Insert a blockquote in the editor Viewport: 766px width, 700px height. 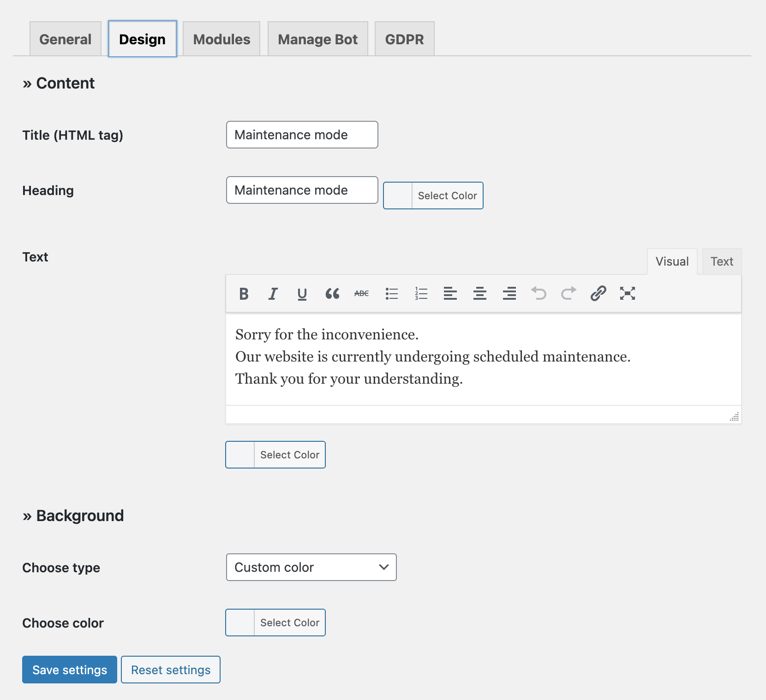tap(332, 294)
